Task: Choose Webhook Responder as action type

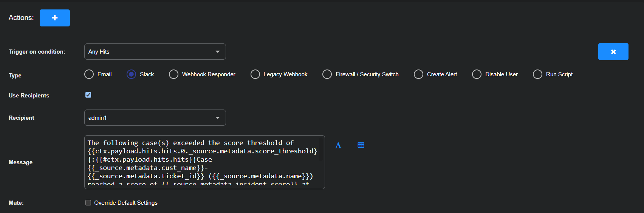Action: [x=174, y=74]
